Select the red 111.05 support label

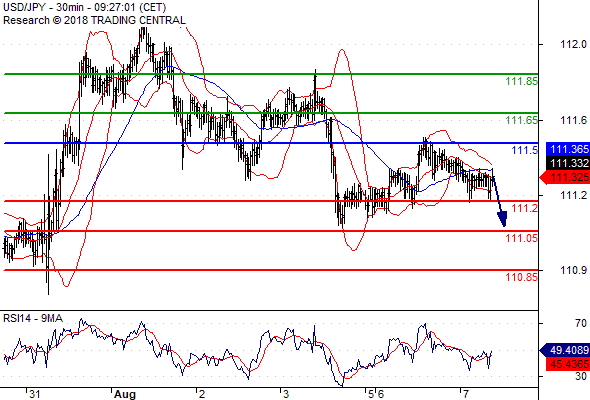click(521, 238)
